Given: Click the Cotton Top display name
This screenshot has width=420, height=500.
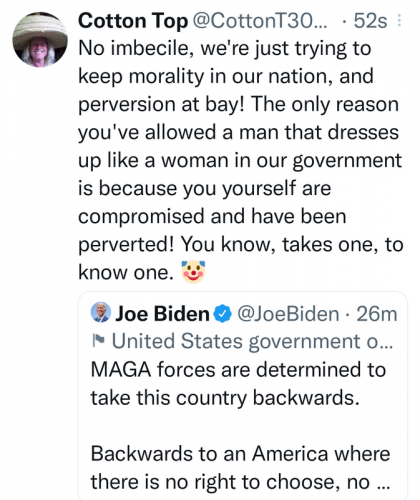Looking at the screenshot, I should (x=133, y=21).
